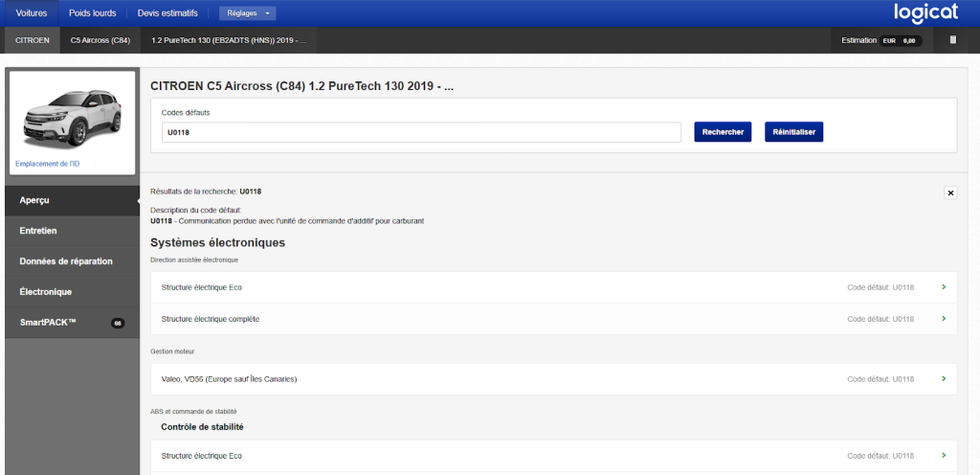Viewport: 980px width, 475px height.
Task: Close the search results with the X
Action: tap(950, 192)
